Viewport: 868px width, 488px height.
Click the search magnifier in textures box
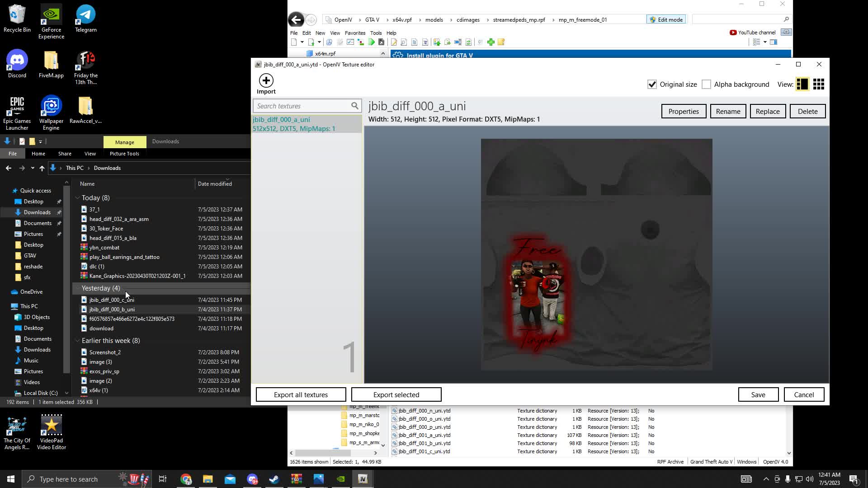pyautogui.click(x=355, y=106)
